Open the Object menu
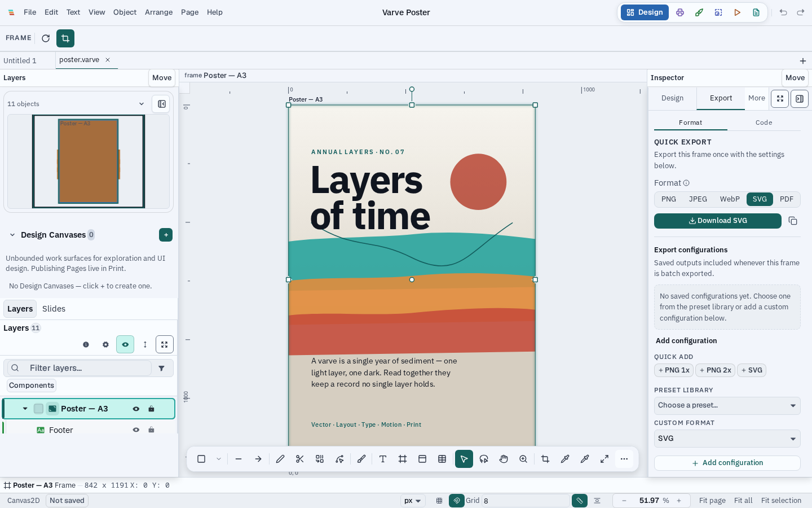Viewport: 812px width, 508px height. 125,12
